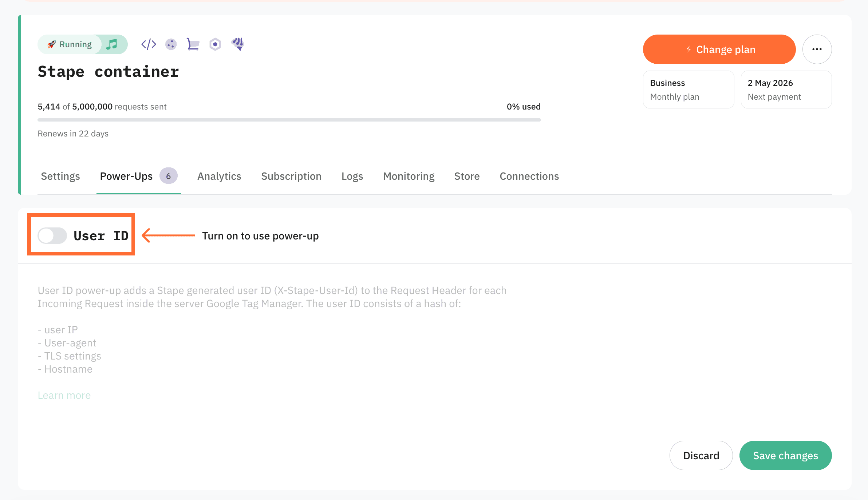Click the shopping cart power-up icon
868x500 pixels.
click(x=193, y=44)
